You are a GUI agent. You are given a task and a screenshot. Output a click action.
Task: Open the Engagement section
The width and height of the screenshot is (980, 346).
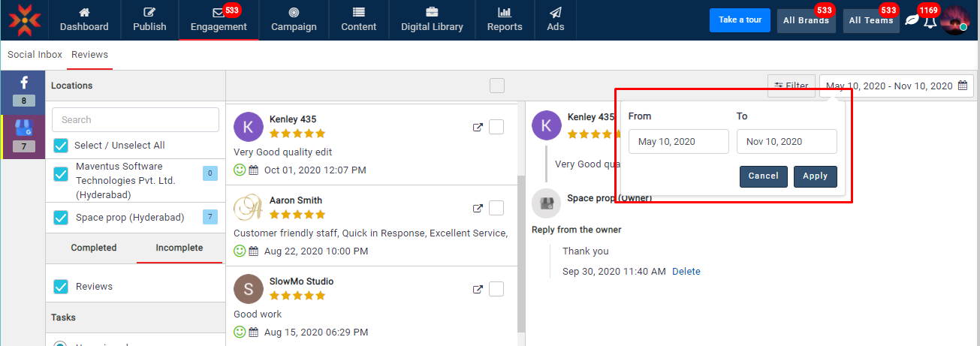pyautogui.click(x=219, y=20)
